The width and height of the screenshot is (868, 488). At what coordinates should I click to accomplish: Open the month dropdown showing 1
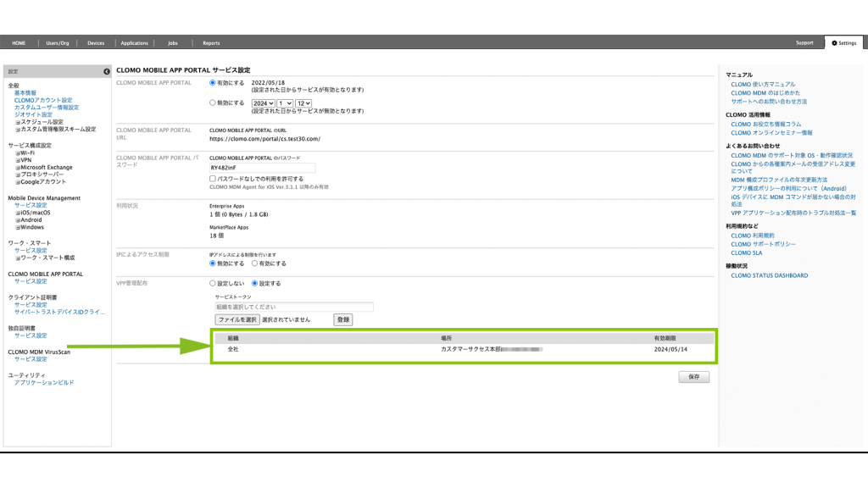[x=285, y=103]
